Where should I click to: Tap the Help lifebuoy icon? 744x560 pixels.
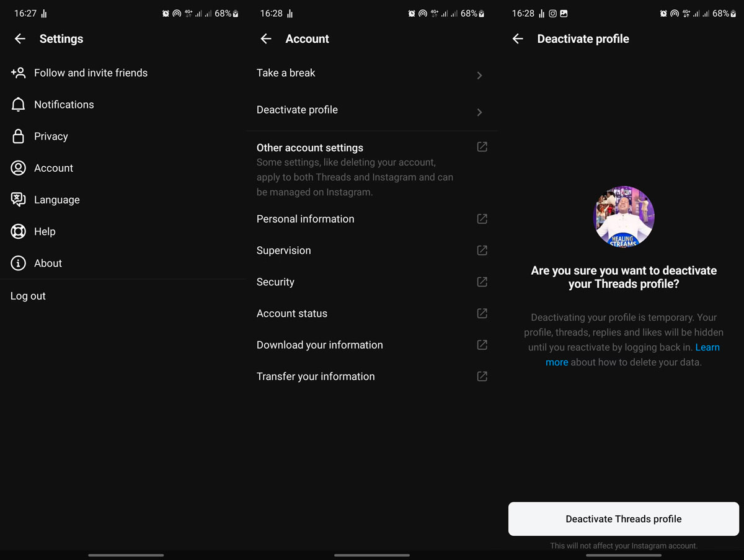(x=19, y=231)
